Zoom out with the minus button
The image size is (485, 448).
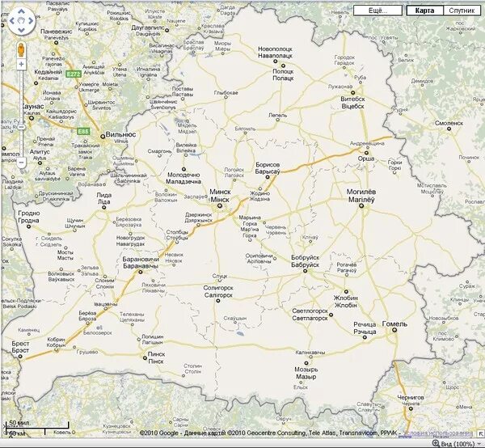click(21, 162)
